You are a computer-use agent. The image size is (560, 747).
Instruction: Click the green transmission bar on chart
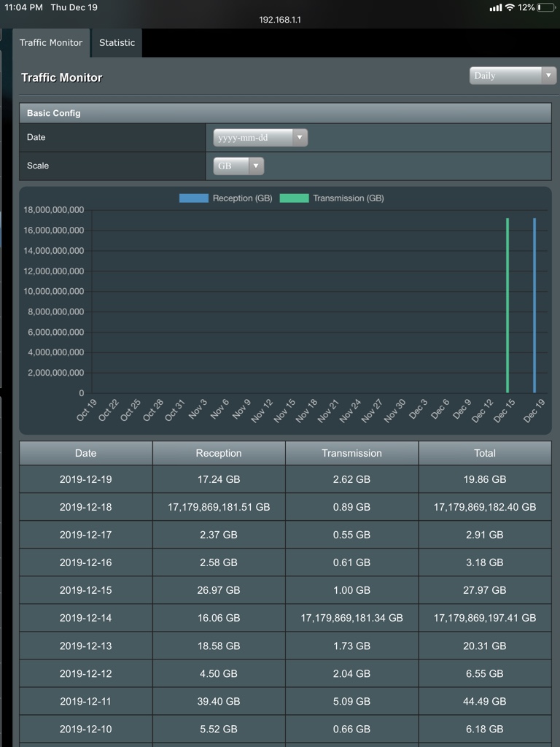pos(507,306)
